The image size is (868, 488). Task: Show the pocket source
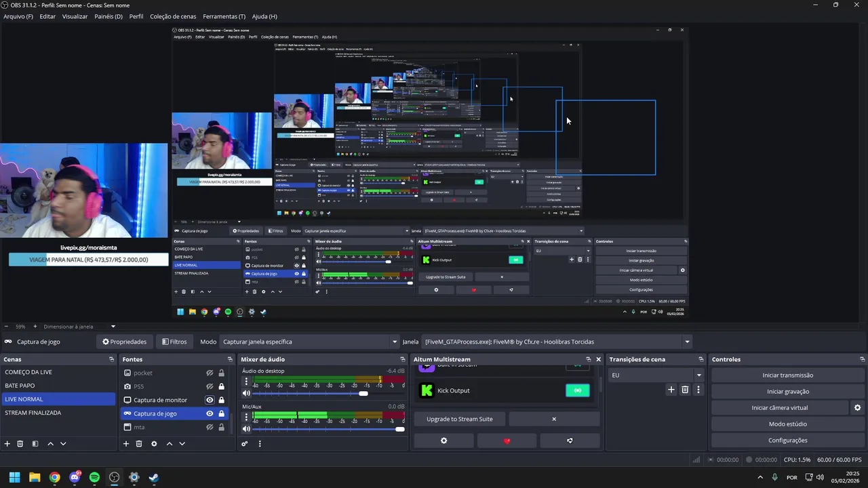(x=210, y=373)
